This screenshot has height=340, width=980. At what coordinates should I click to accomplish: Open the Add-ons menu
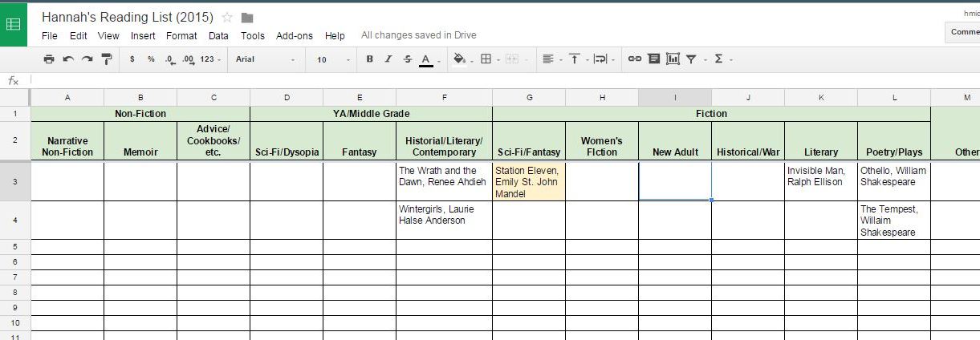(x=294, y=35)
